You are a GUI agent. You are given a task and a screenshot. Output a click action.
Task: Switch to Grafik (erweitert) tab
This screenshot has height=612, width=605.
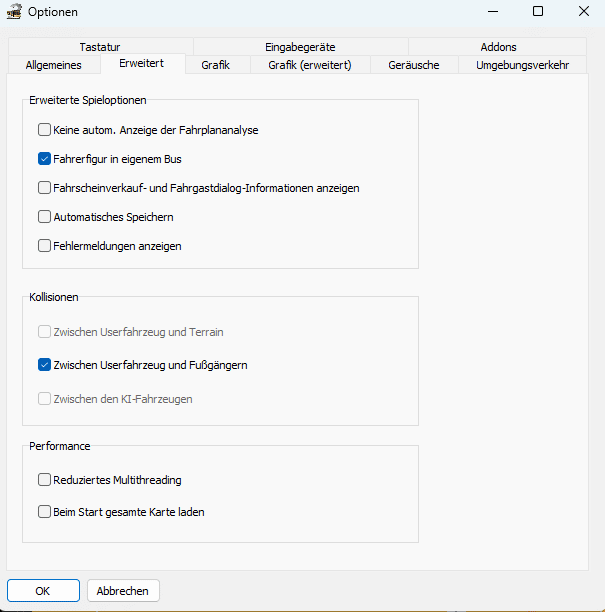coord(309,65)
